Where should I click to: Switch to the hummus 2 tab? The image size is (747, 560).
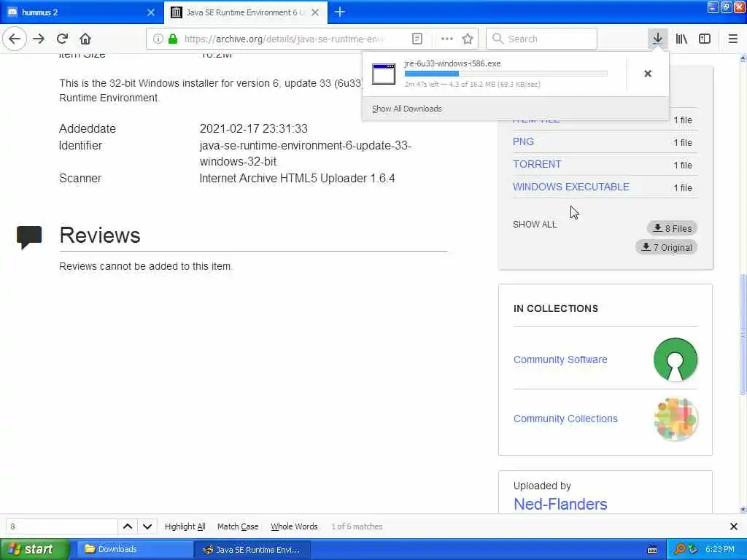click(81, 12)
